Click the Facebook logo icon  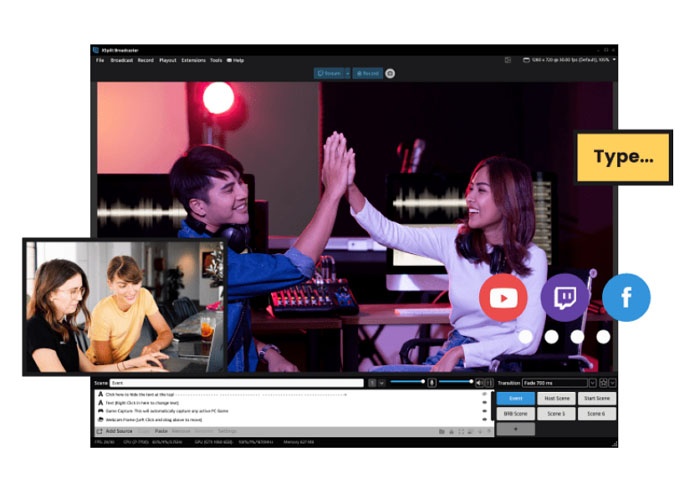(626, 298)
